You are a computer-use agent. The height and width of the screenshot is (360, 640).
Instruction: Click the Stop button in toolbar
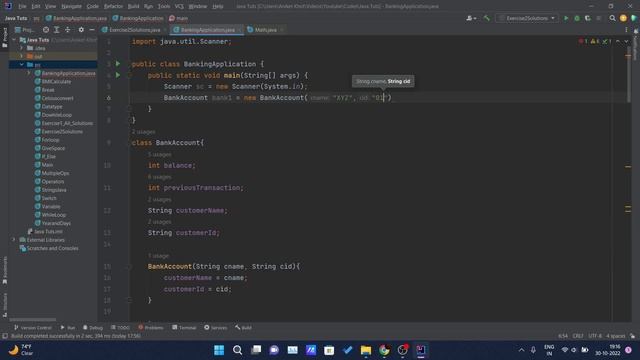[x=599, y=18]
